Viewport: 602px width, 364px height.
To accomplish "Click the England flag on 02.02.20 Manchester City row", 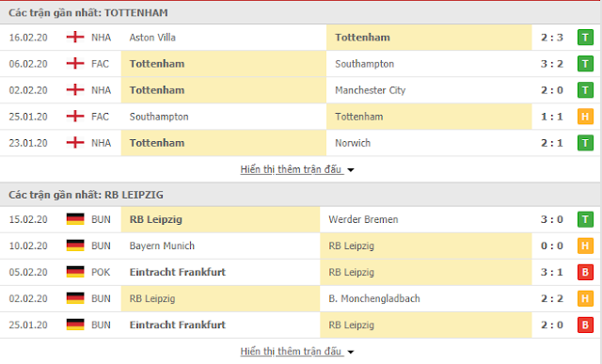I will coord(75,90).
